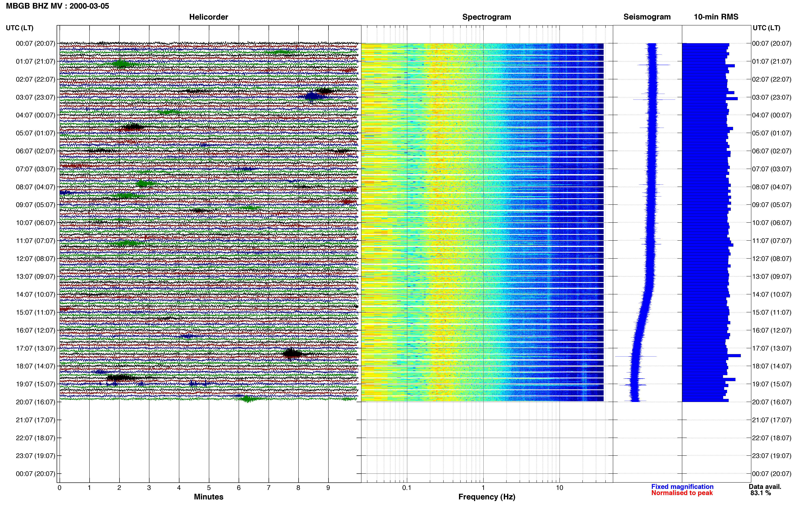The width and height of the screenshot is (812, 508).
Task: Click the plot title 'MBGB BHZ MV : 2000-03-05'
Action: (x=57, y=6)
